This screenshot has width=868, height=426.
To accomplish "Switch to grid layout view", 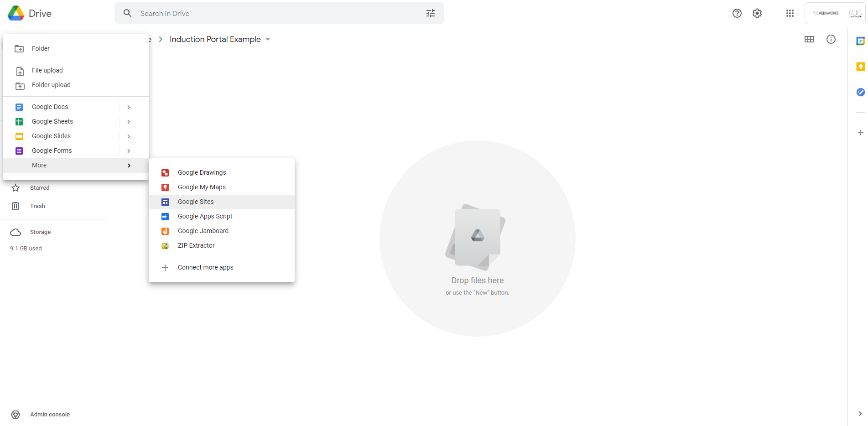I will click(809, 39).
